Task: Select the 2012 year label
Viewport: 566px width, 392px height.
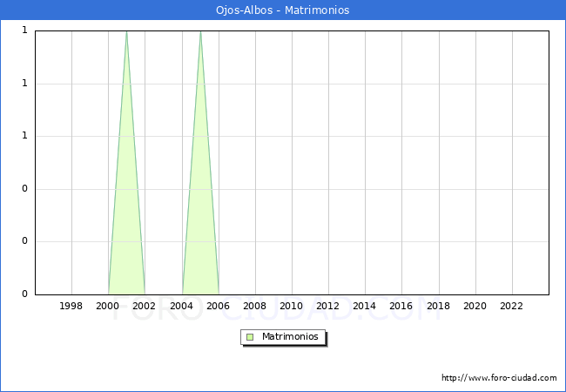Action: click(328, 306)
